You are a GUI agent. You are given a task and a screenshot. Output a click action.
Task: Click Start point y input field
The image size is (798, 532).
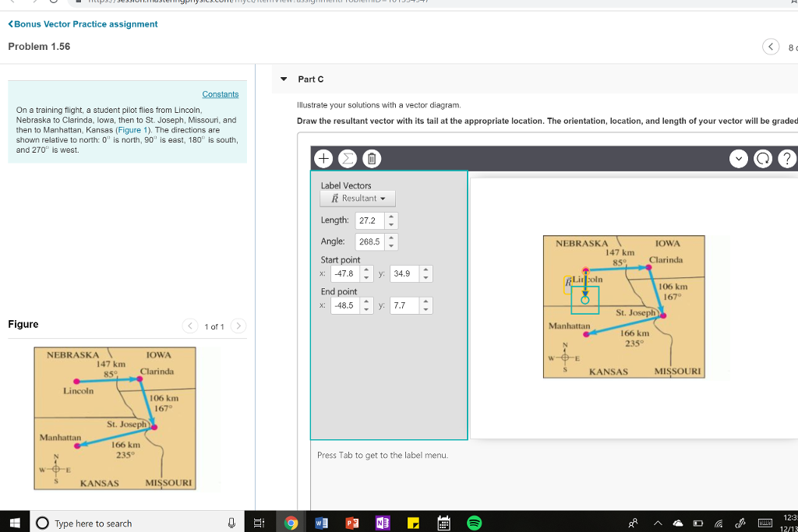tap(405, 273)
